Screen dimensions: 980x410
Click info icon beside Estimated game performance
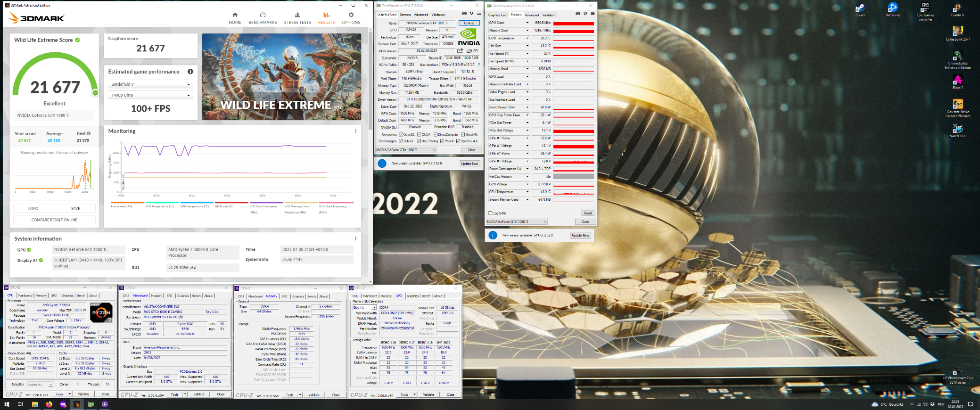[x=190, y=72]
